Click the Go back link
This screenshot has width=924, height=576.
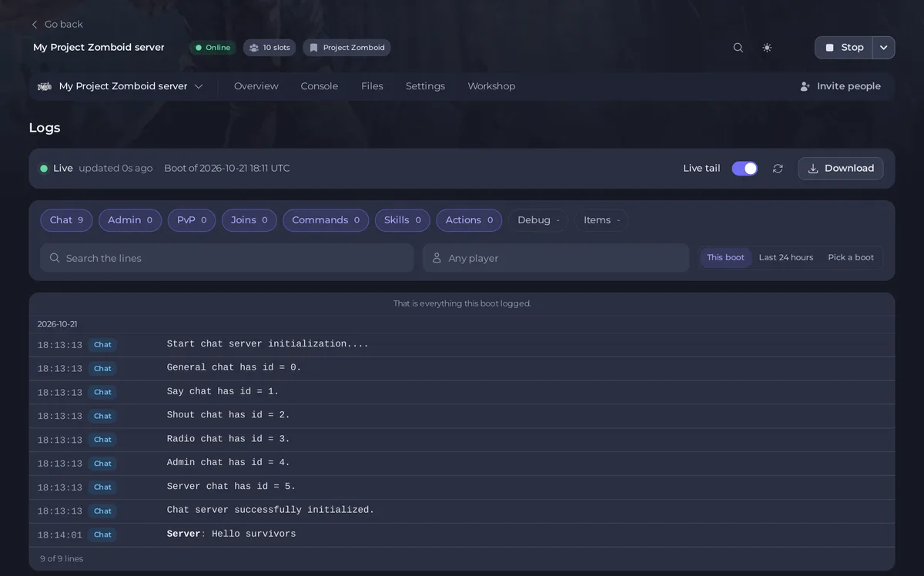click(x=57, y=25)
